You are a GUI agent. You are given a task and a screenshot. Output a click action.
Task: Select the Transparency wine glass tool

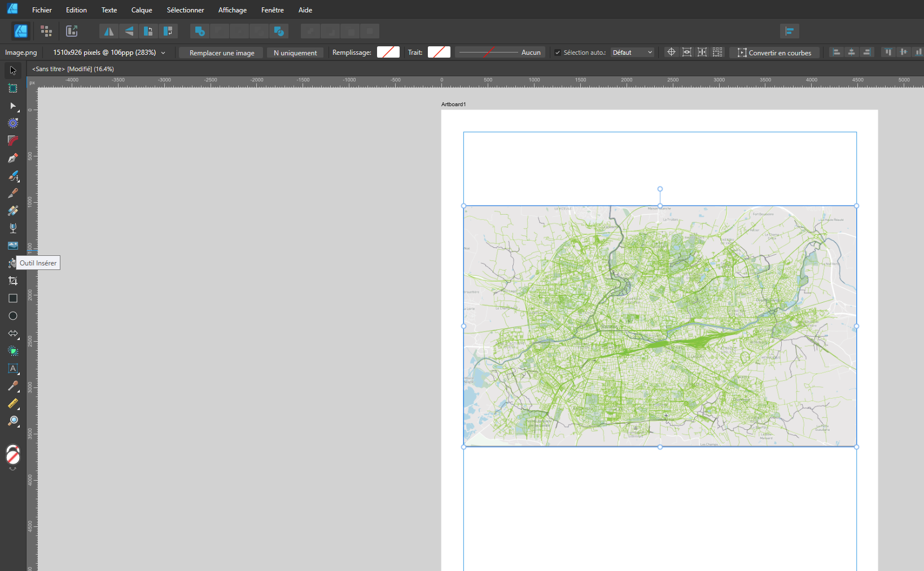[12, 228]
